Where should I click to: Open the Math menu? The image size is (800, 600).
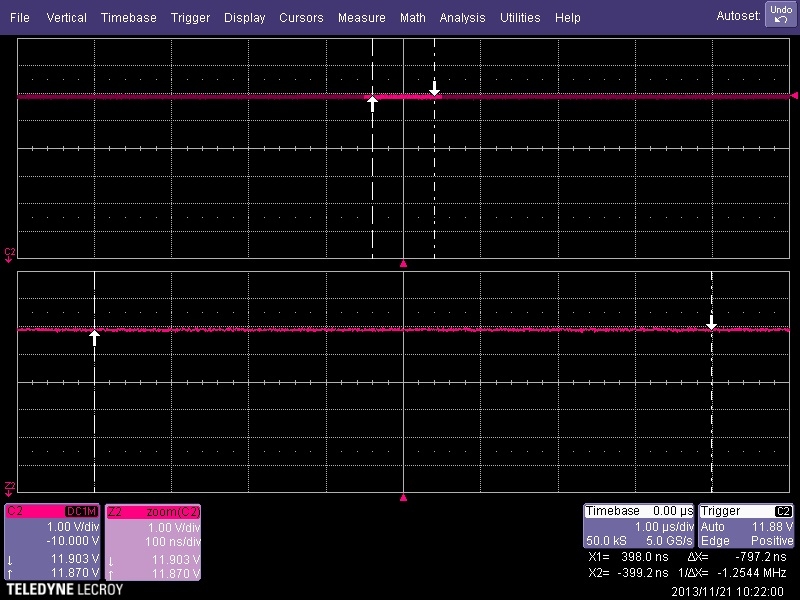pyautogui.click(x=413, y=17)
